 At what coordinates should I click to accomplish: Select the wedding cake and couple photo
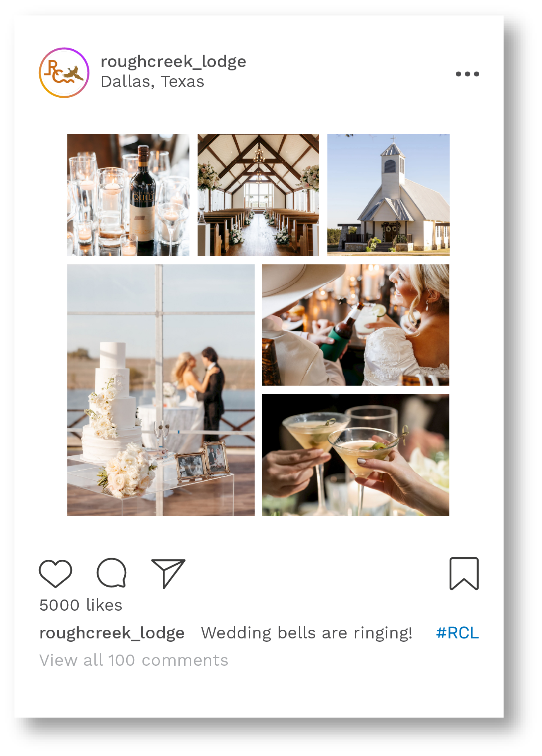[161, 390]
